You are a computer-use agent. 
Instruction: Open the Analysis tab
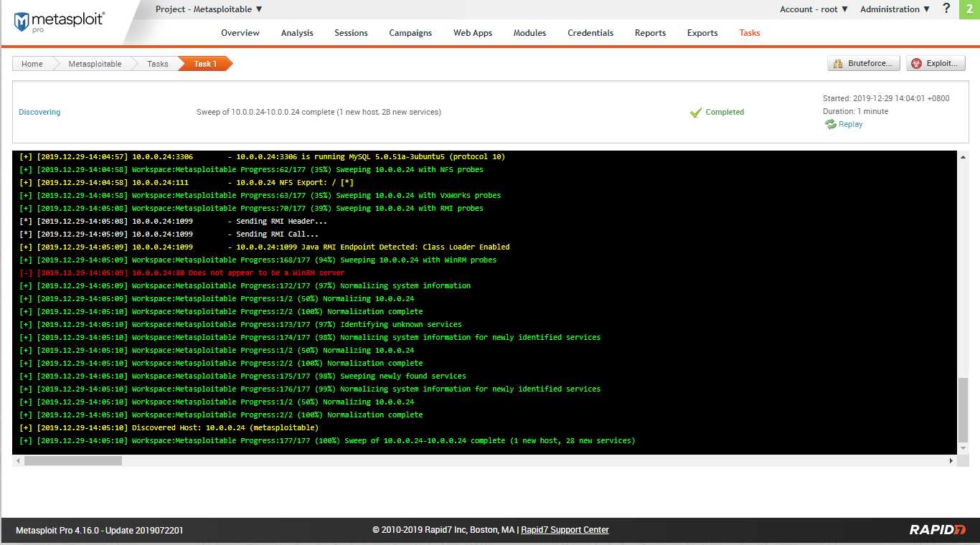pos(297,33)
